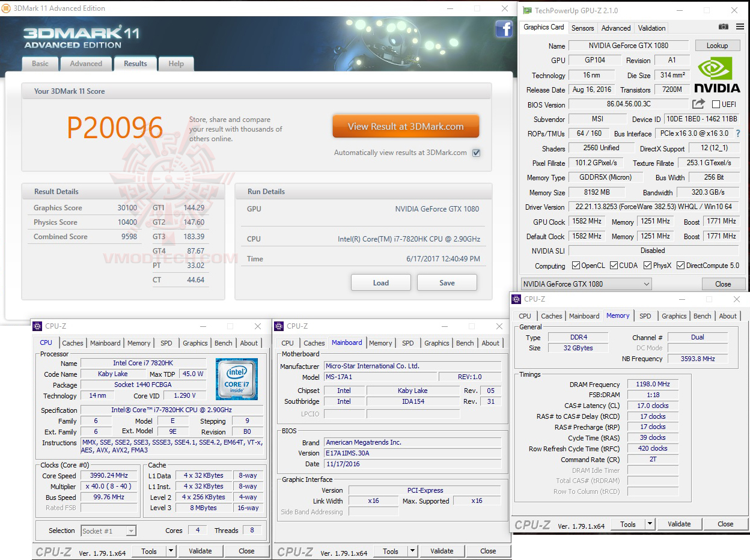Open GPU selection dropdown in GPU-Z
750x560 pixels.
[x=587, y=284]
